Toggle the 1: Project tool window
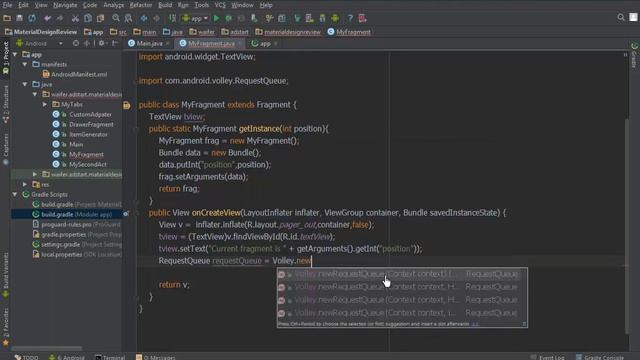The height and width of the screenshot is (360, 640). [5, 58]
